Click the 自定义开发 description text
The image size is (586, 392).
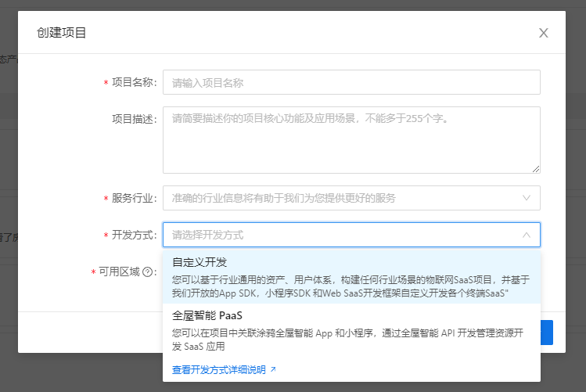point(351,286)
